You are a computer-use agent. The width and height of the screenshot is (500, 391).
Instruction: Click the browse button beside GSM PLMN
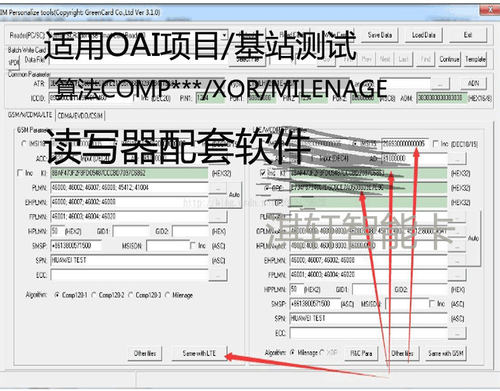218,188
